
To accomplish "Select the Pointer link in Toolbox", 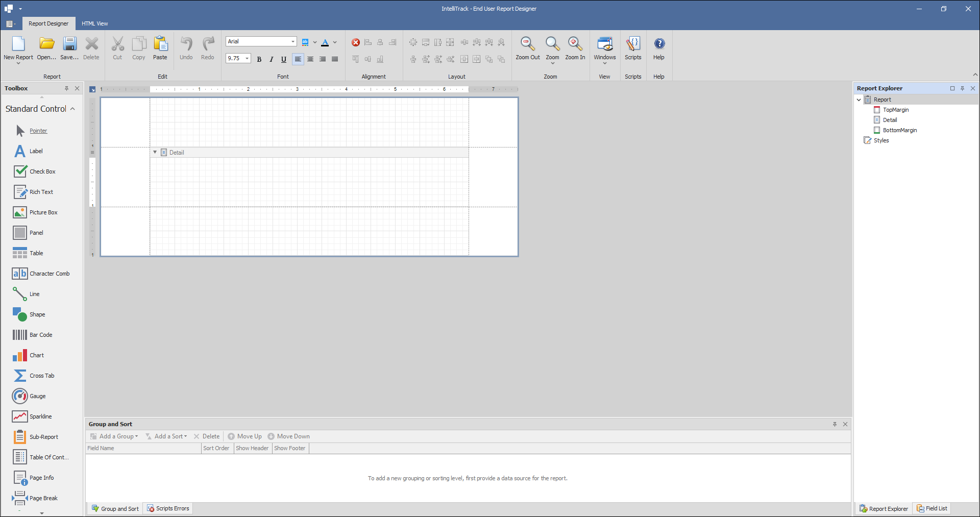I will [x=38, y=131].
